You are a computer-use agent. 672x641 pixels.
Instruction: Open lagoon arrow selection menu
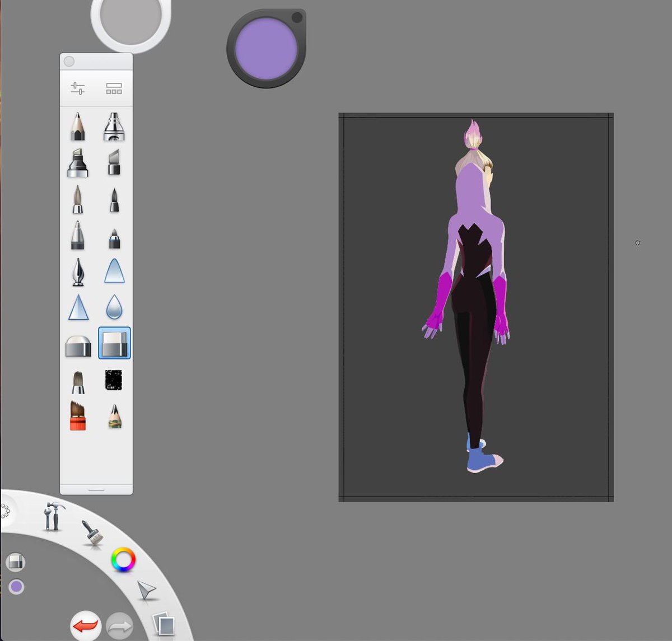click(147, 590)
